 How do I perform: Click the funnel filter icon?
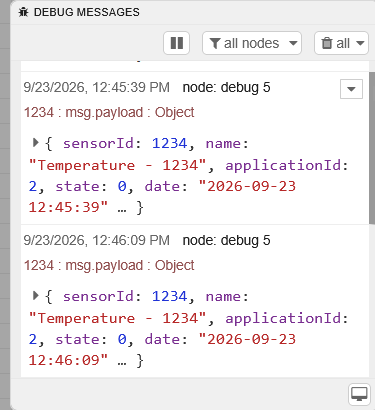pyautogui.click(x=215, y=43)
